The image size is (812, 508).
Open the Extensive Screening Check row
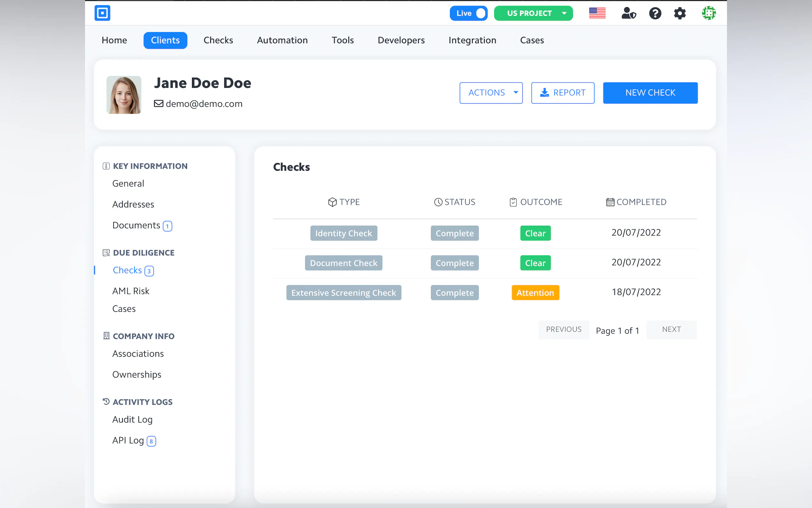pyautogui.click(x=343, y=293)
